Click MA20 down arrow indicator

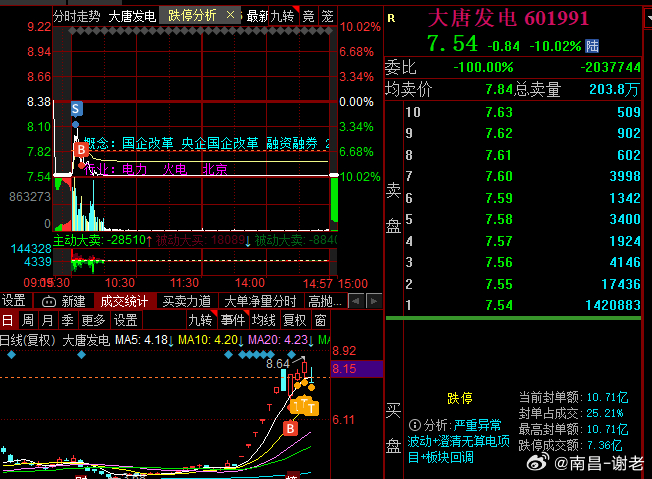(311, 341)
